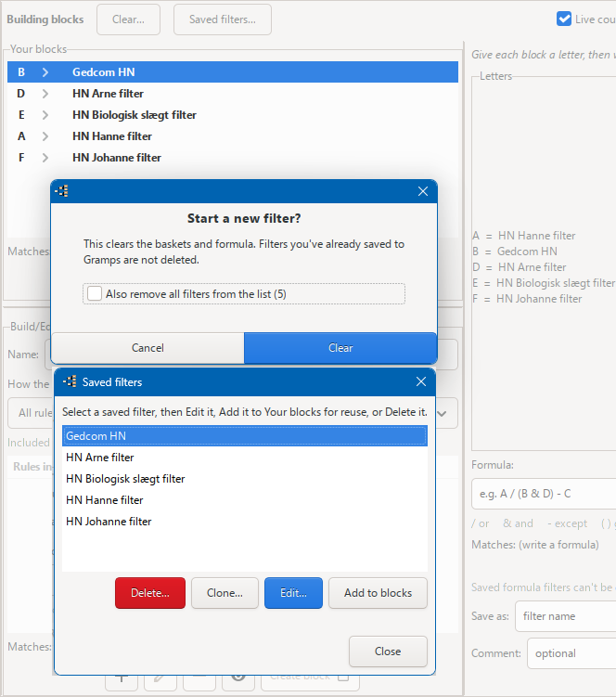The height and width of the screenshot is (697, 616).
Task: Open the Saved filters... button in the top bar
Action: (223, 19)
